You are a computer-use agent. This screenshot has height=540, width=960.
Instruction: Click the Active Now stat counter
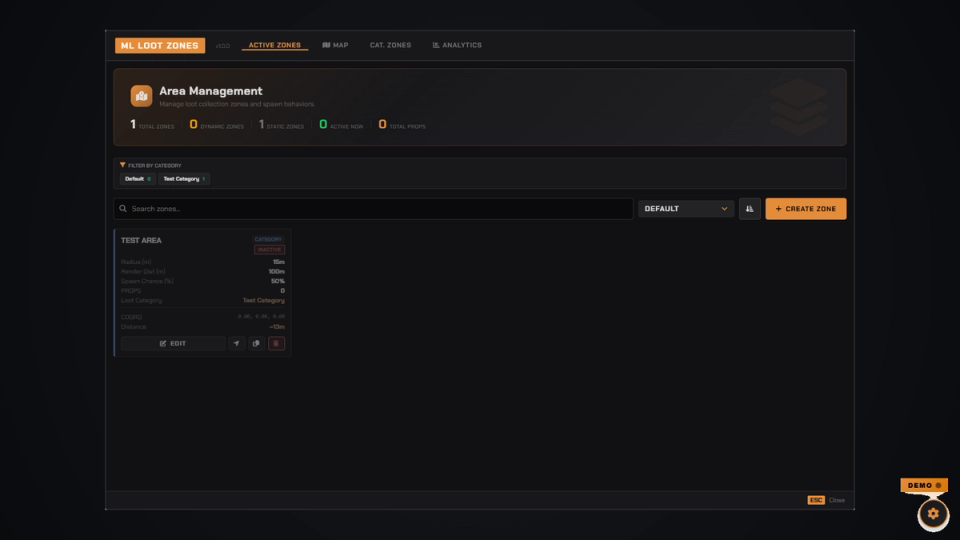pyautogui.click(x=341, y=125)
